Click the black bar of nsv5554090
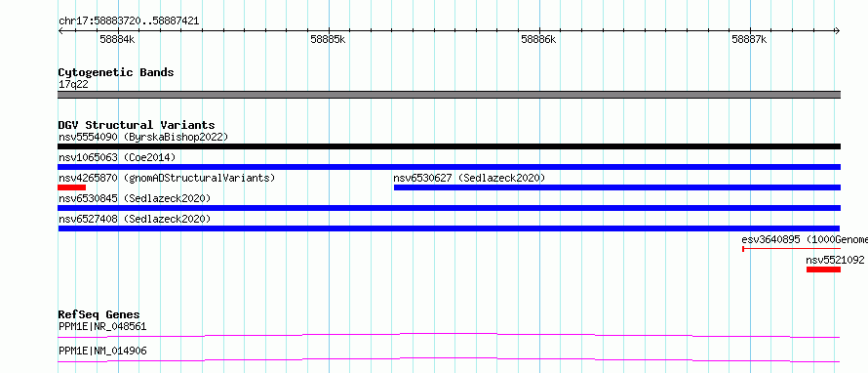Image resolution: width=868 pixels, height=373 pixels. 449,146
